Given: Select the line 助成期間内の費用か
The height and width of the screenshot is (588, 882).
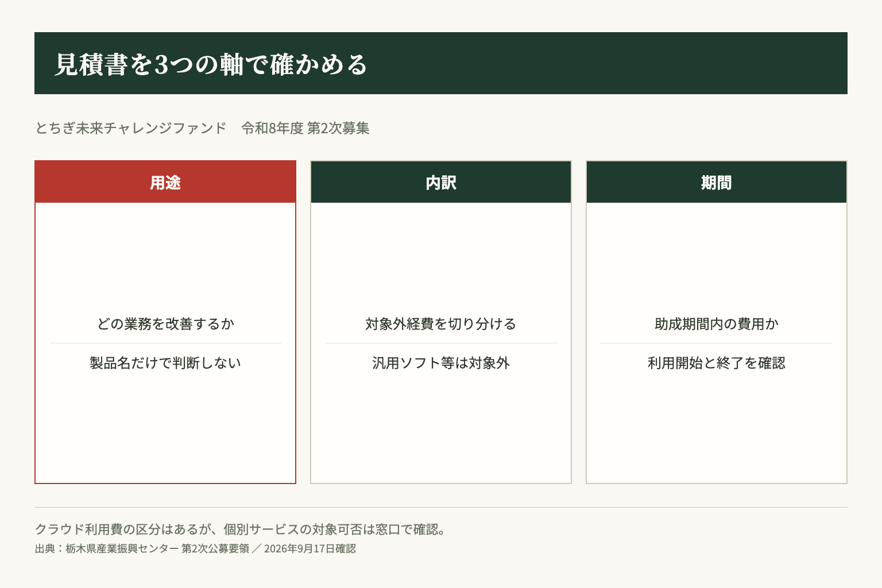Looking at the screenshot, I should (x=717, y=324).
